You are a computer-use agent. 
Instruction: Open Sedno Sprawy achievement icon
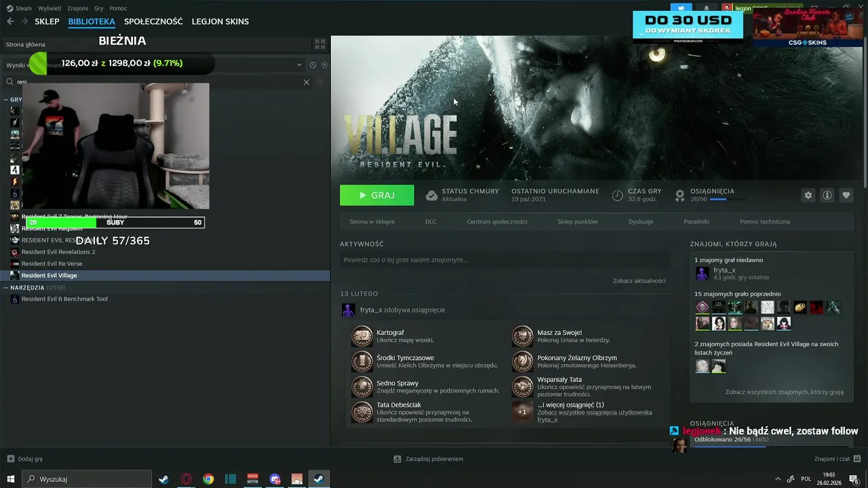click(362, 386)
